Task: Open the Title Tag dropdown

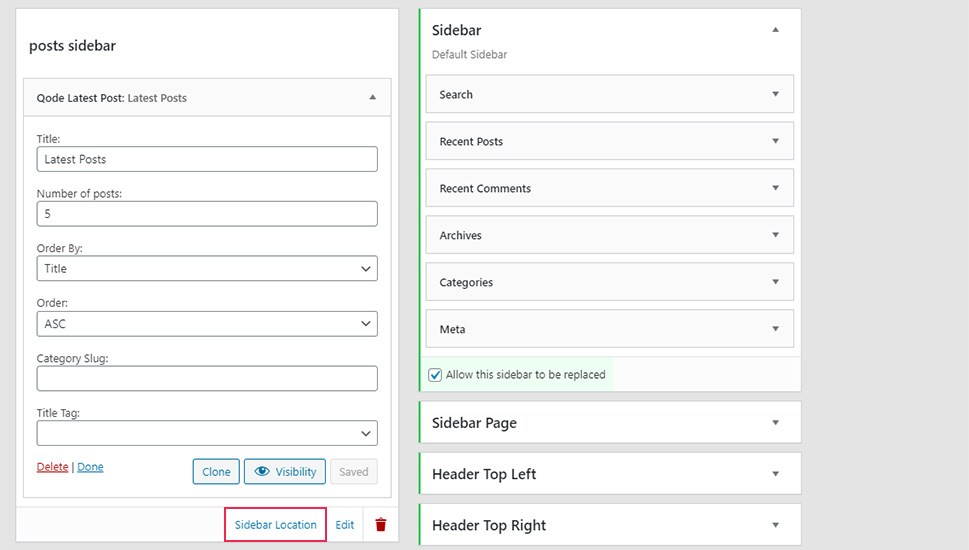Action: tap(207, 433)
